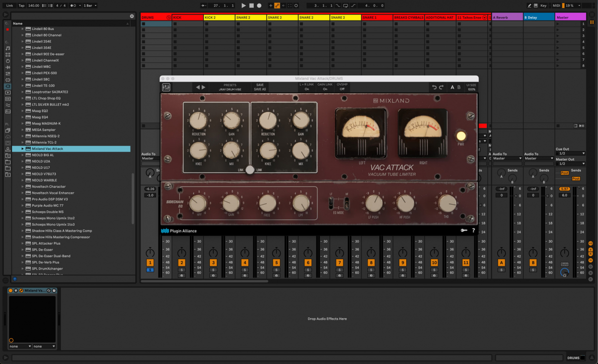Click the Play button in the transport bar
This screenshot has width=598, height=364.
pyautogui.click(x=244, y=5)
